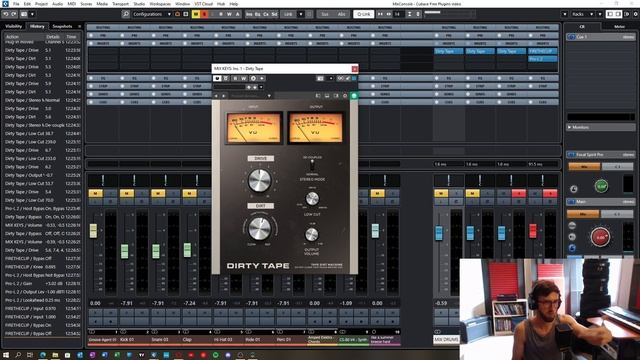Undo the last action in toolbar
The height and width of the screenshot is (360, 640).
tap(6, 14)
